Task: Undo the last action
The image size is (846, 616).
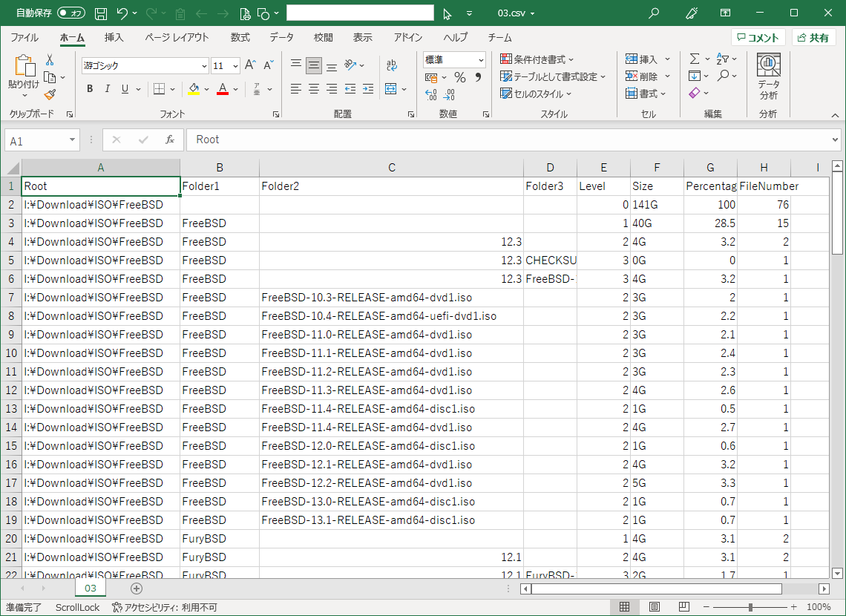Action: [x=122, y=13]
